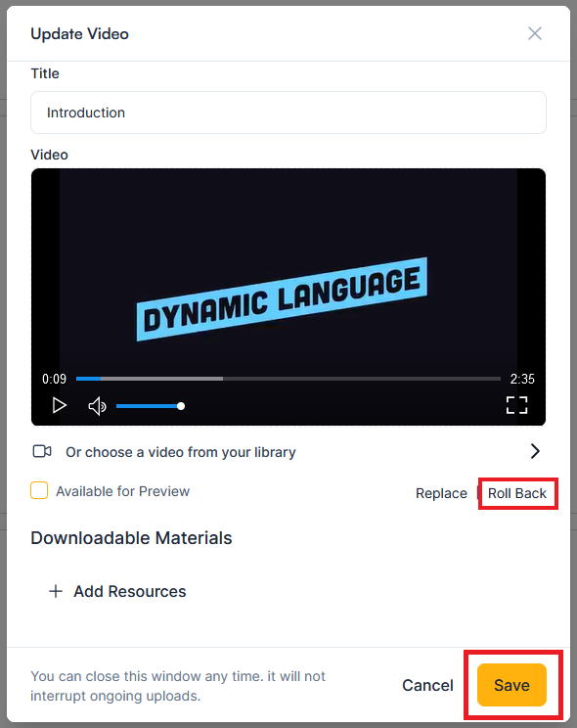Roll Back the video version
Image resolution: width=577 pixels, height=728 pixels.
point(517,493)
